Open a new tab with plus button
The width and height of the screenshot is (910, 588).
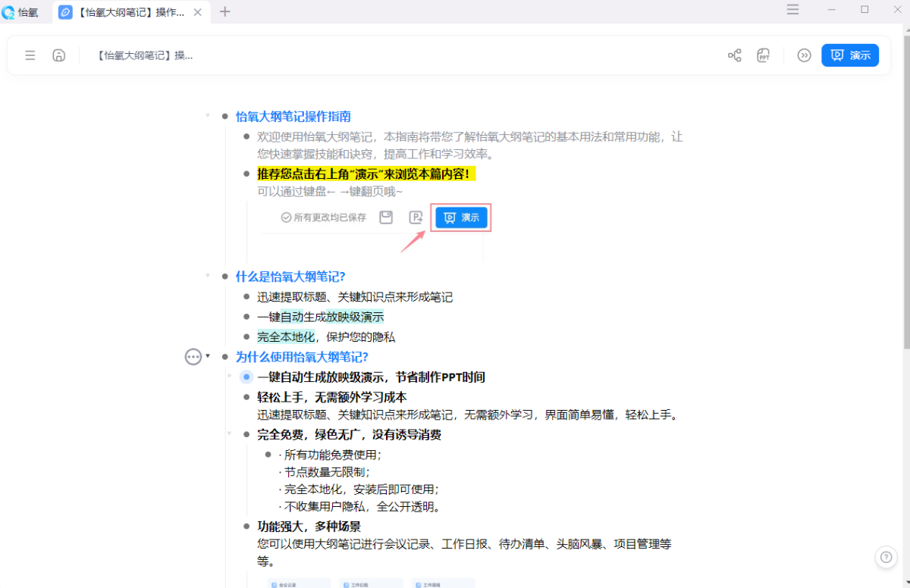(x=224, y=11)
